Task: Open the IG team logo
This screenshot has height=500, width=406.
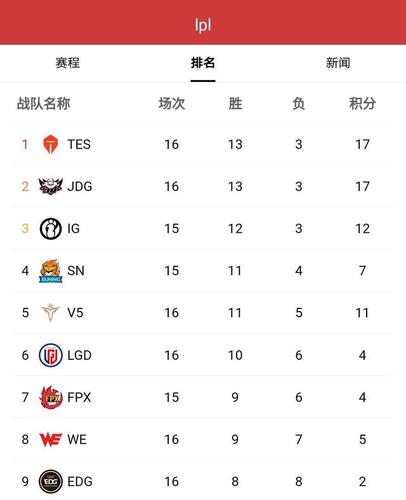Action: pyautogui.click(x=51, y=229)
